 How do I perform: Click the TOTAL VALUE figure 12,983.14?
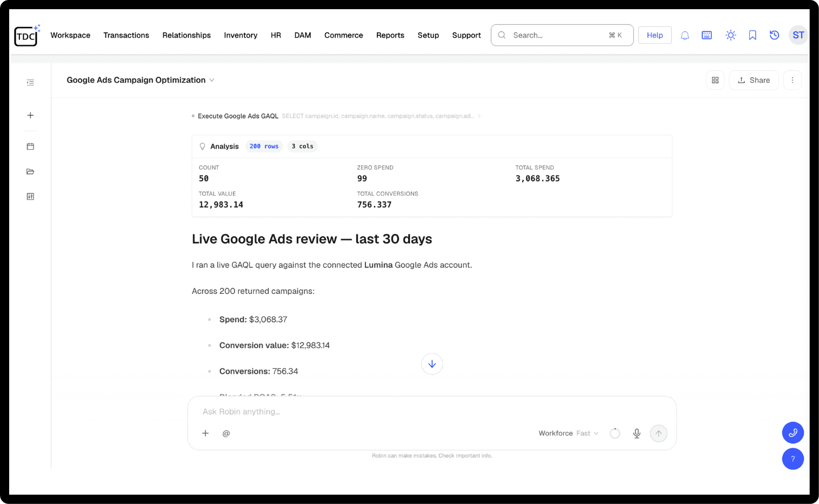pyautogui.click(x=221, y=205)
